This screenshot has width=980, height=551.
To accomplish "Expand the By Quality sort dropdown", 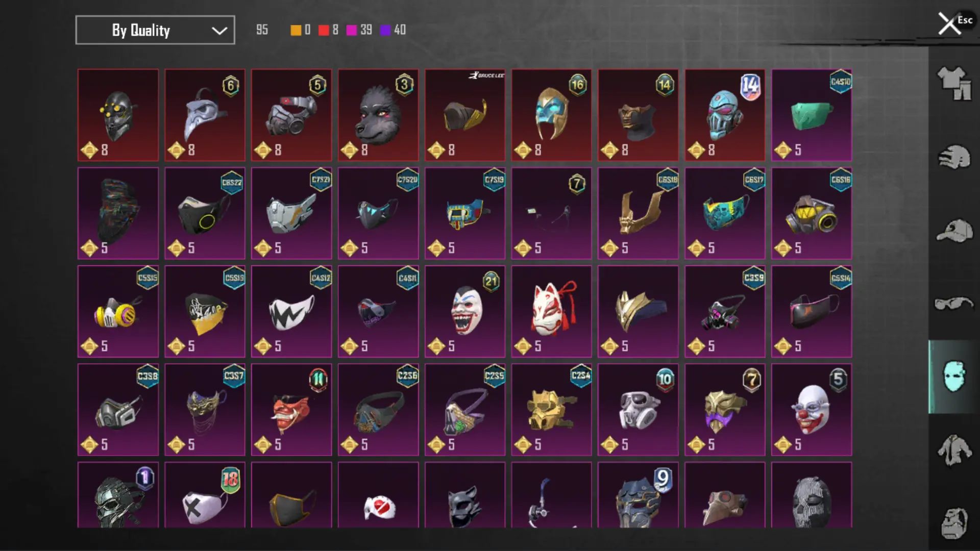I will (x=155, y=30).
